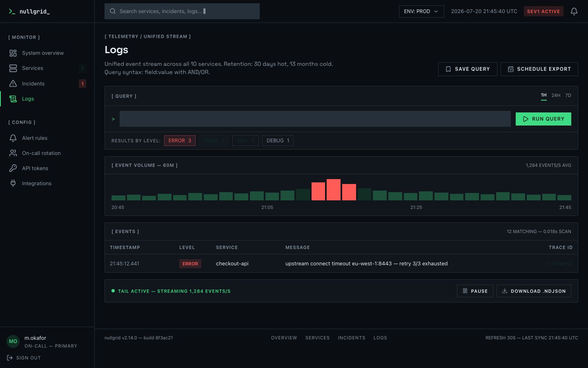Click the play icon on Run Query

[x=526, y=119]
